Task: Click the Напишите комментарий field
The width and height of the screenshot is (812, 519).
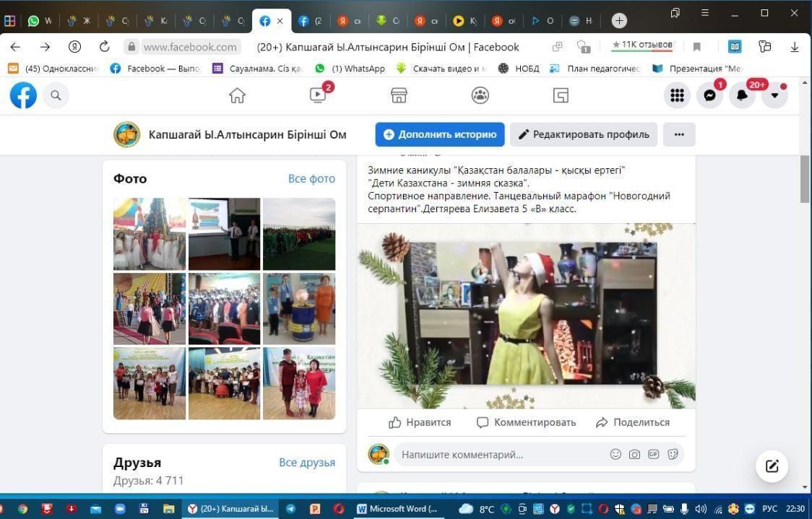Action: click(x=498, y=455)
